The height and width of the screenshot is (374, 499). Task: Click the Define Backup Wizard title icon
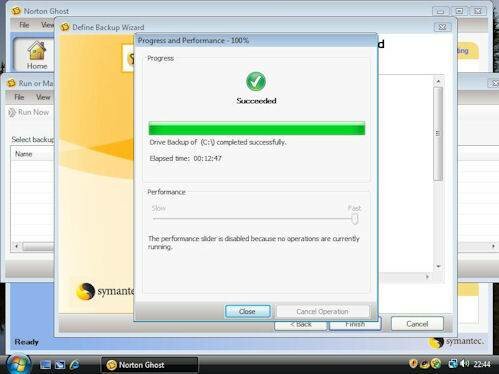pyautogui.click(x=65, y=27)
